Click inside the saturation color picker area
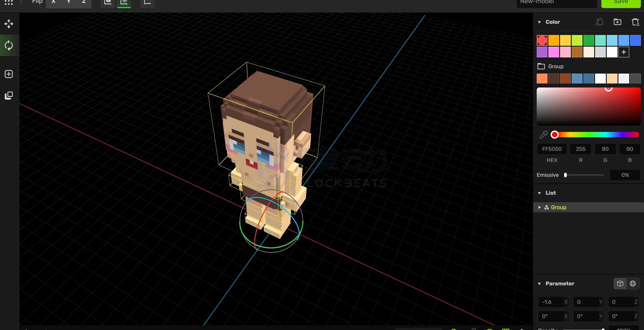Screen dimensions: 644x330 (589, 106)
